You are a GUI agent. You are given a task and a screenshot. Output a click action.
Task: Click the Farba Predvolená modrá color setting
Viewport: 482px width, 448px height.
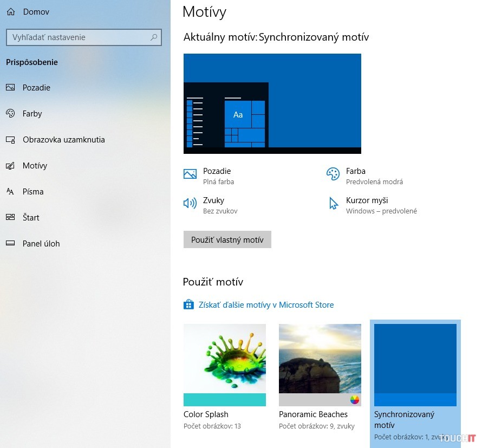coord(374,176)
